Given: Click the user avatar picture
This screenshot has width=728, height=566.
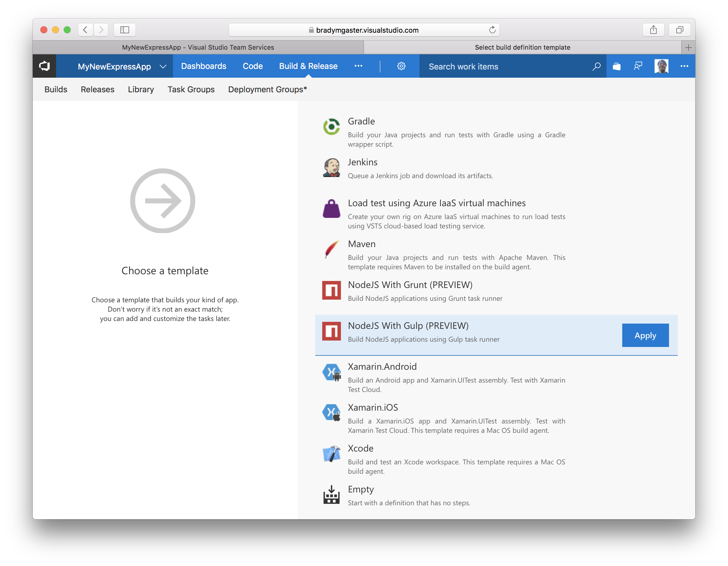Looking at the screenshot, I should click(661, 66).
